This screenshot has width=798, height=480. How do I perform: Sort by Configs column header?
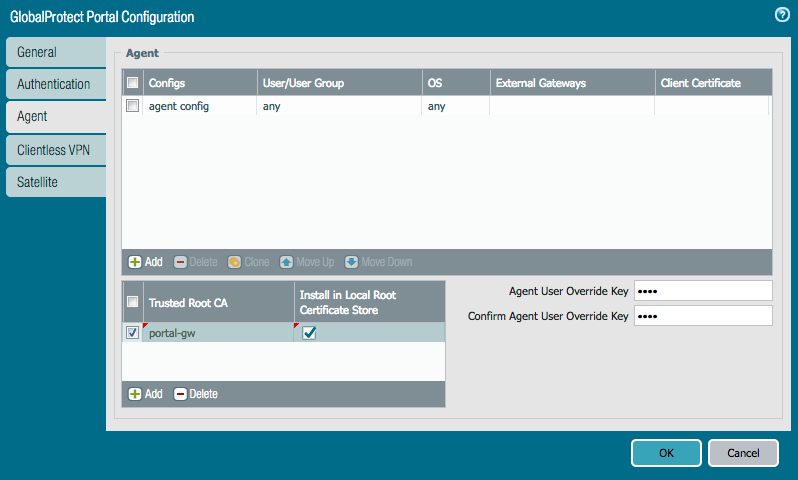[201, 82]
